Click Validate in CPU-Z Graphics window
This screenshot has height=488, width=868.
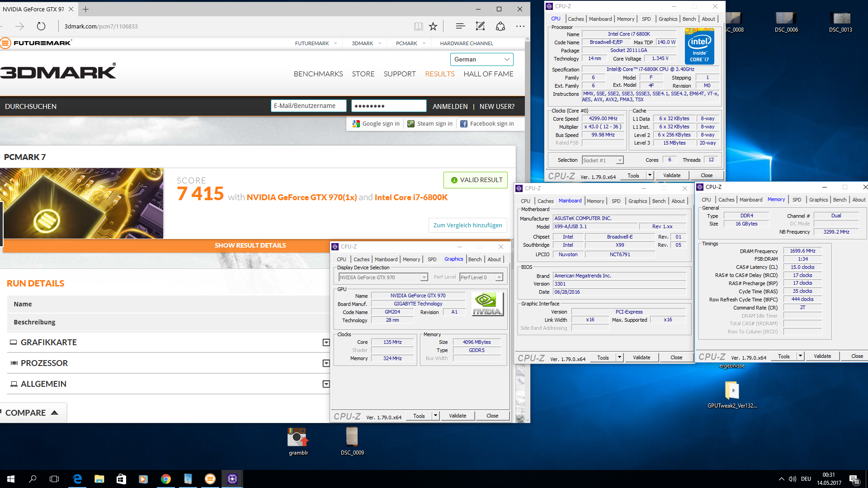click(457, 416)
